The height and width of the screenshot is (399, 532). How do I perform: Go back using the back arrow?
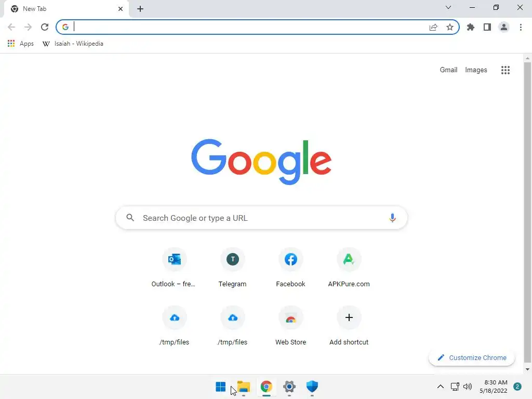click(x=11, y=27)
